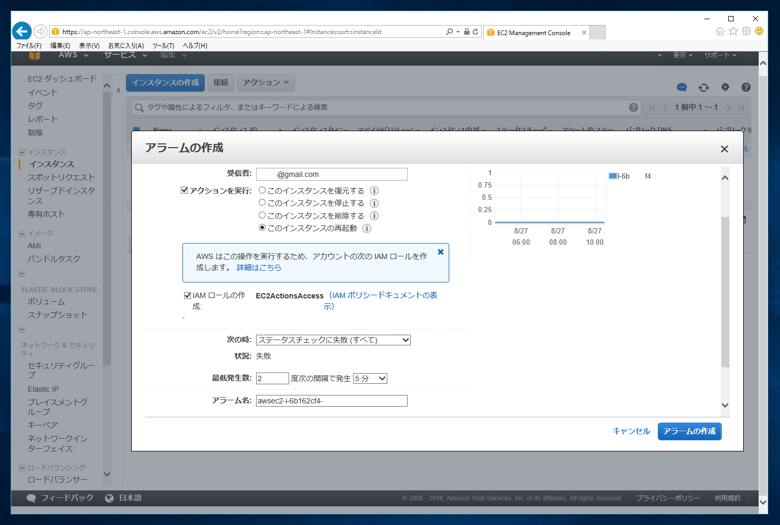This screenshot has height=525, width=780.
Task: Open the 東京 region dropdown
Action: tap(682, 55)
